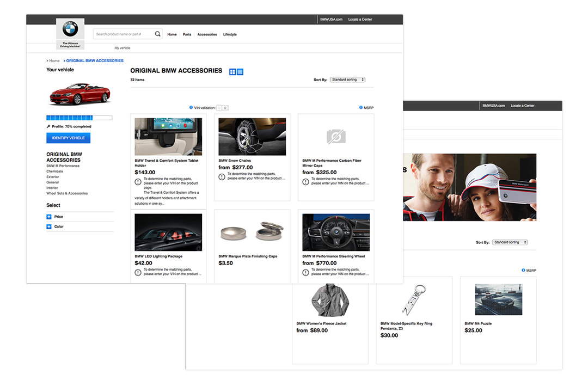Open the BMW M4 Puzzle product image
Viewport: 588px width, 392px height.
tap(498, 299)
